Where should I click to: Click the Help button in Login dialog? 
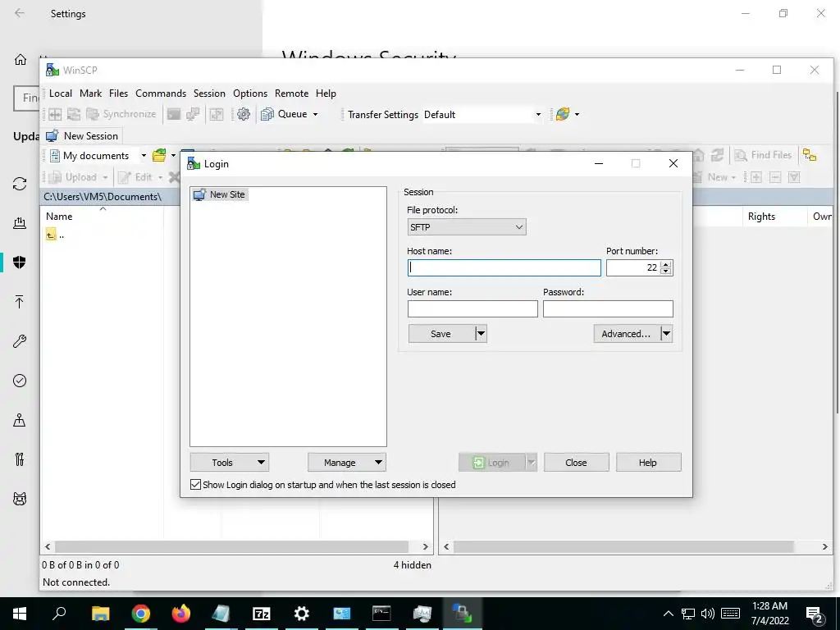click(648, 463)
